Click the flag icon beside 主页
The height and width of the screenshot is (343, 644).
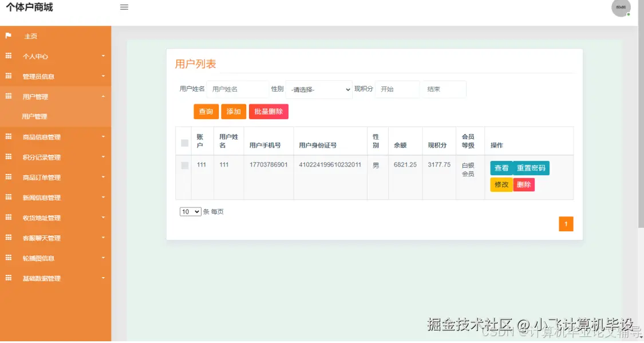pos(7,36)
